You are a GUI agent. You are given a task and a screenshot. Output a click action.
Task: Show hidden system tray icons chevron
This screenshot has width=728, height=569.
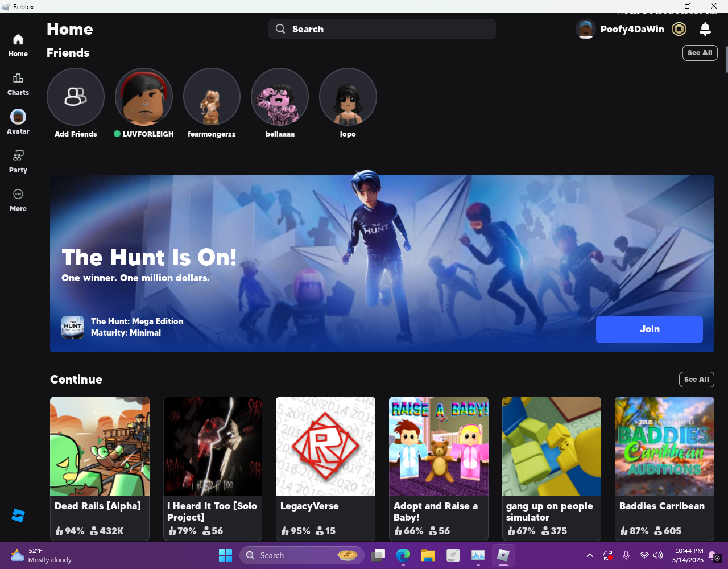point(590,555)
